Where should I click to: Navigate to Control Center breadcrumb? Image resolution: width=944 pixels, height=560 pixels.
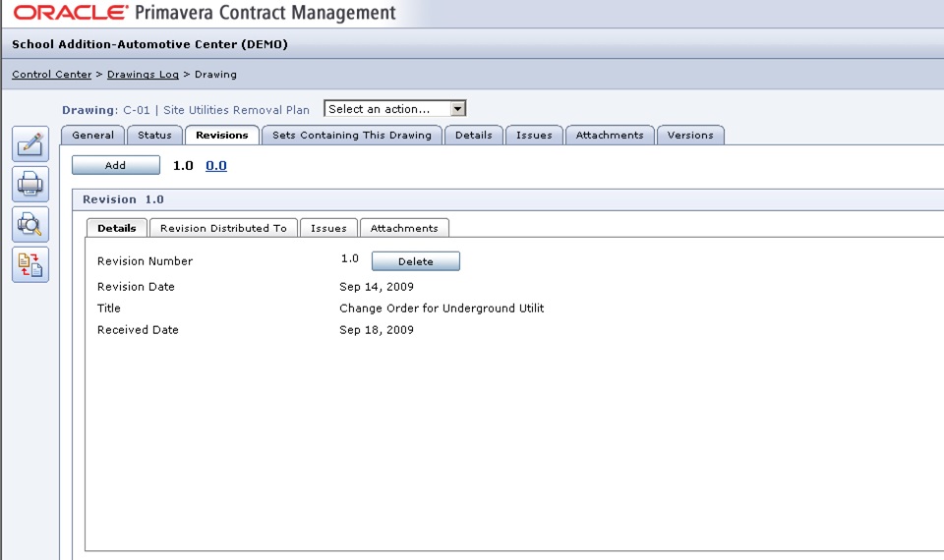tap(51, 75)
